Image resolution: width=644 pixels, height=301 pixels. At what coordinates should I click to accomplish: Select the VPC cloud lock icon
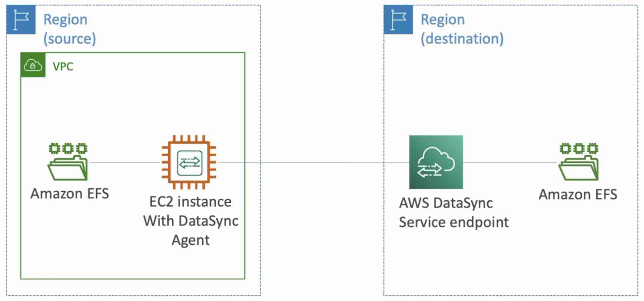(x=33, y=65)
